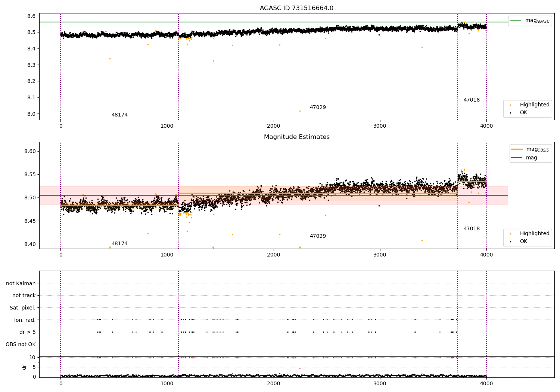Screen dimensions: 560x392
Task: Click the 10 tick on the dr axis
Action: [32, 357]
